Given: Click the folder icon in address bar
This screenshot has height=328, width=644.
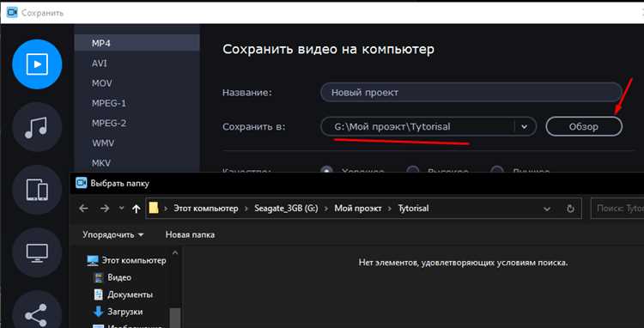Looking at the screenshot, I should point(154,208).
